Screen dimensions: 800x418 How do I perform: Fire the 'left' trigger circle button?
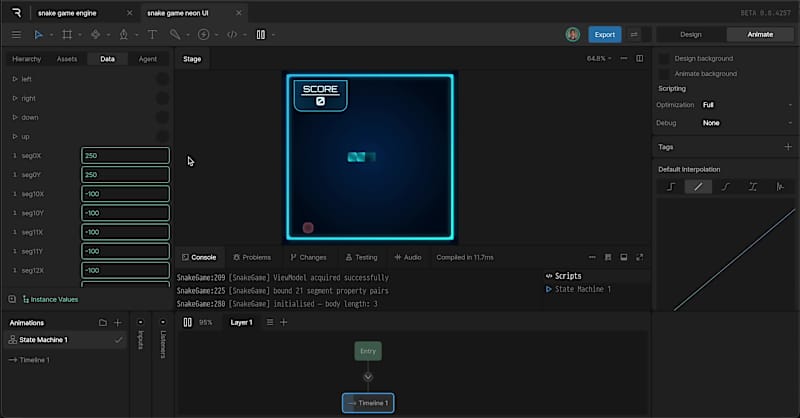click(162, 79)
